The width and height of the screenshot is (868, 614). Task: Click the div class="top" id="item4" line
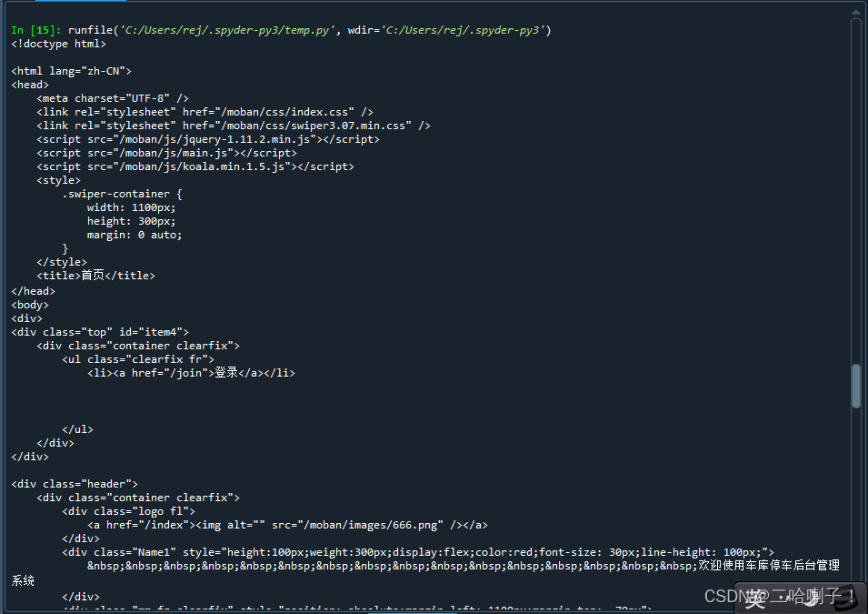(x=100, y=332)
